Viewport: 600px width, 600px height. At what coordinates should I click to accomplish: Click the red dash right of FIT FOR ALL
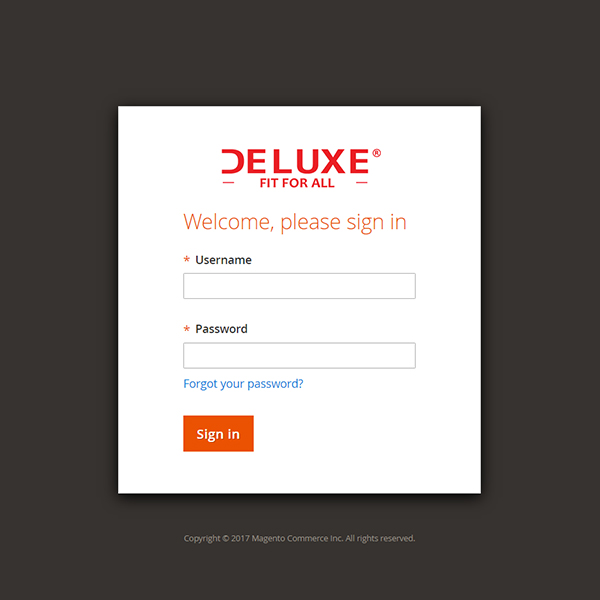pos(362,183)
